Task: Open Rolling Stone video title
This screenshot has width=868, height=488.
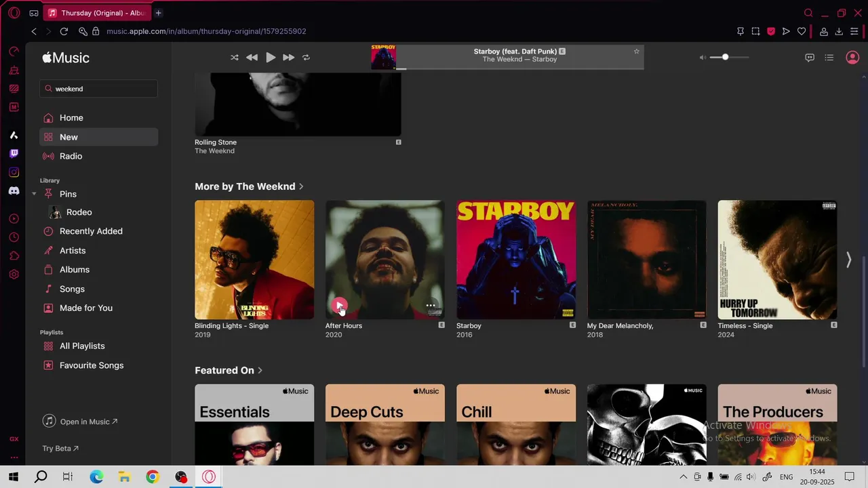Action: click(216, 142)
